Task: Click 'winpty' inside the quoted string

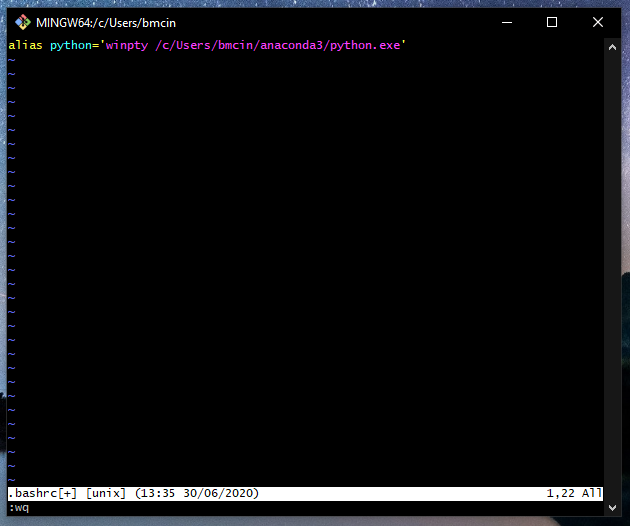Action: pyautogui.click(x=126, y=46)
